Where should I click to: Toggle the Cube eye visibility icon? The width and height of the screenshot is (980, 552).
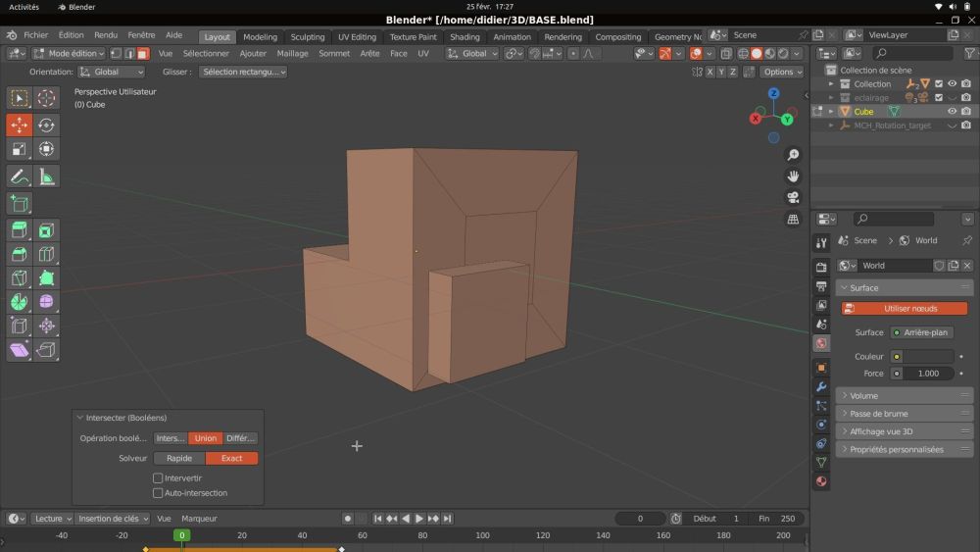point(952,111)
